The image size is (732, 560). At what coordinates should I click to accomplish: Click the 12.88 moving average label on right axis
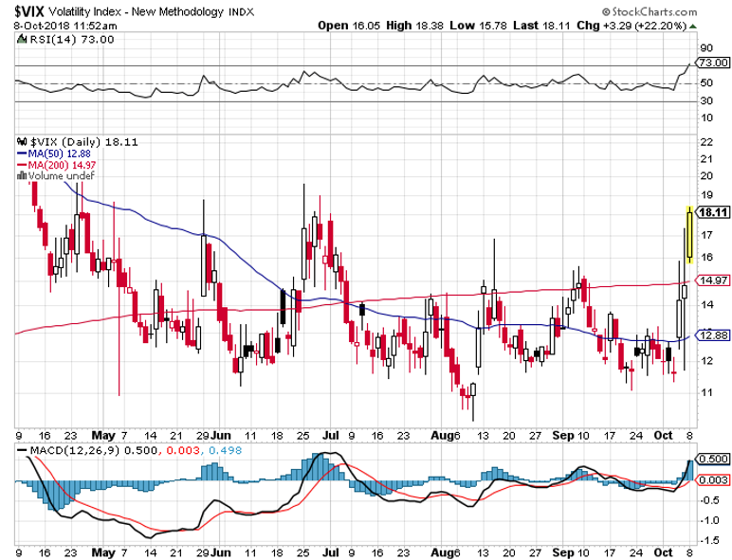click(710, 334)
